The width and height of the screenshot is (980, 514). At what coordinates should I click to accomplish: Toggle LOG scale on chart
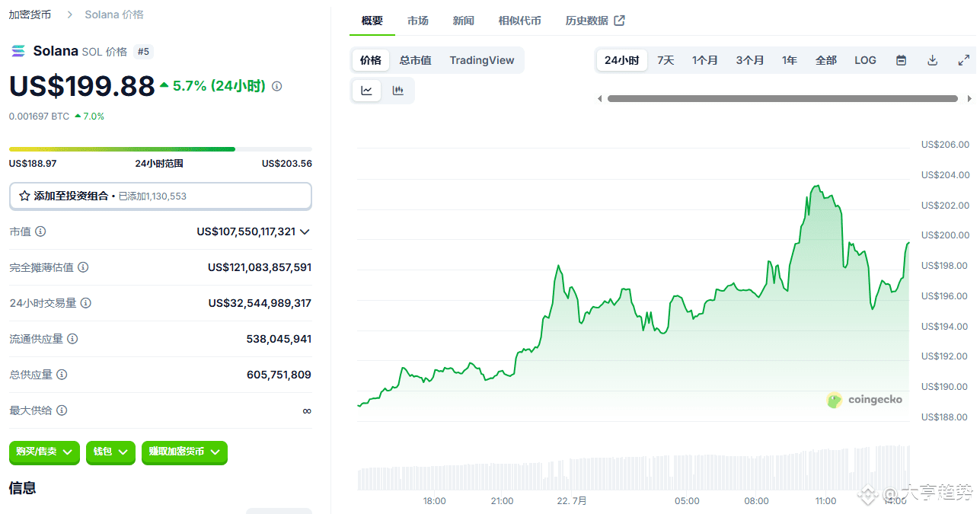click(865, 60)
